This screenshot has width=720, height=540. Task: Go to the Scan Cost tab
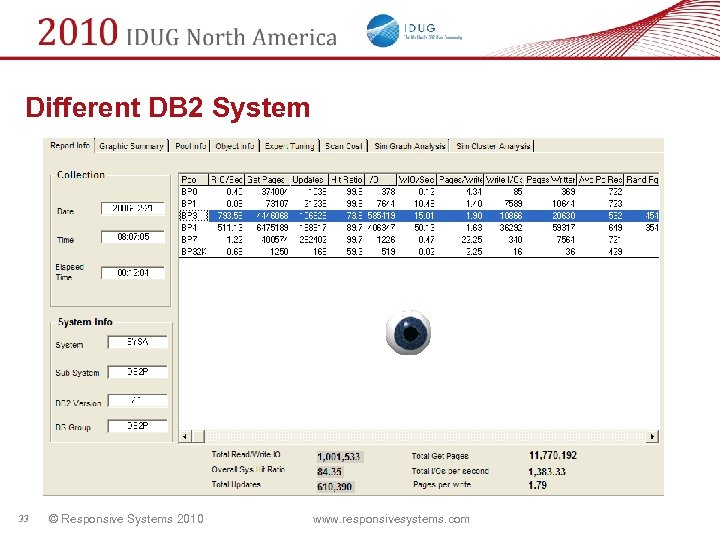[343, 146]
